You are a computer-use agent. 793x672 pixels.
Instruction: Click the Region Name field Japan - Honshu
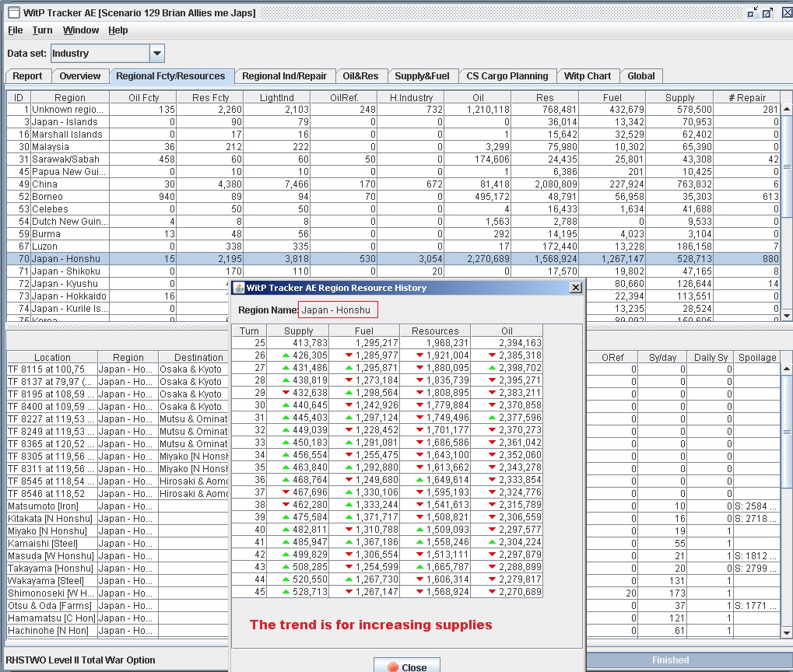tap(338, 310)
